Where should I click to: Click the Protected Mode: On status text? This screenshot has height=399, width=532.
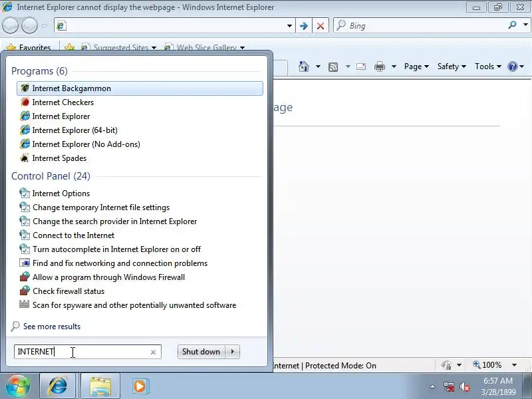coord(340,365)
